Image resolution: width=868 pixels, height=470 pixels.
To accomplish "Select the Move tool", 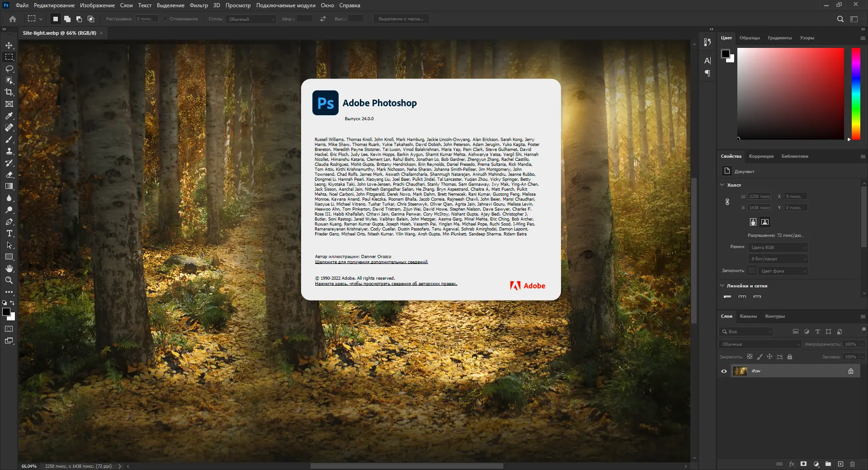I will pyautogui.click(x=9, y=45).
